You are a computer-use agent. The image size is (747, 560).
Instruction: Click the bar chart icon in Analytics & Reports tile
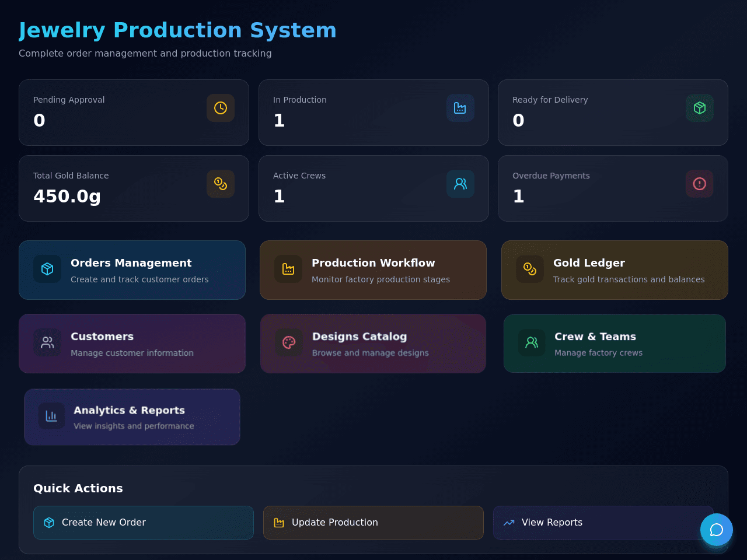51,416
